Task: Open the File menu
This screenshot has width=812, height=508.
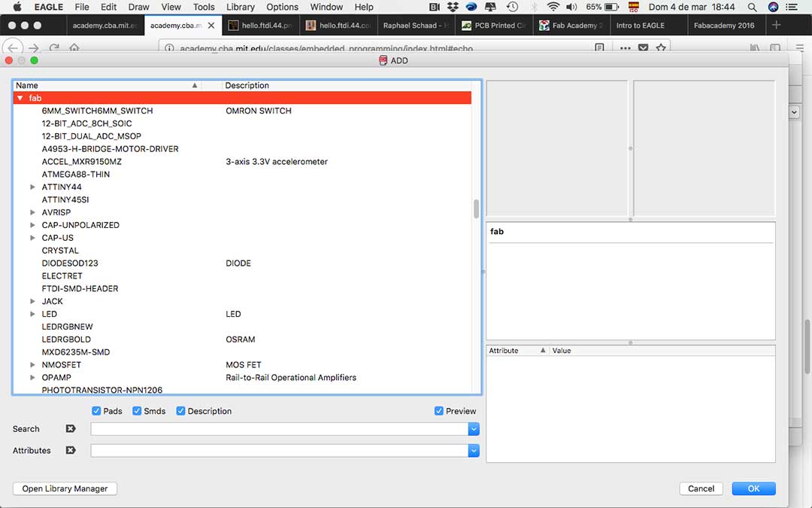Action: pos(82,8)
